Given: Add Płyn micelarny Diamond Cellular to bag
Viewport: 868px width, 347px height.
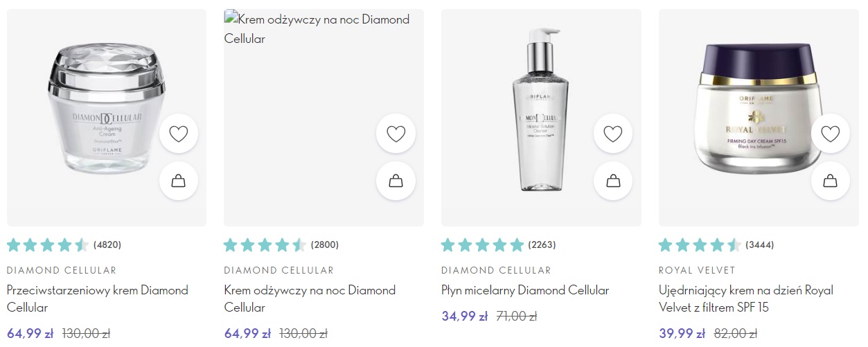Looking at the screenshot, I should click(613, 181).
